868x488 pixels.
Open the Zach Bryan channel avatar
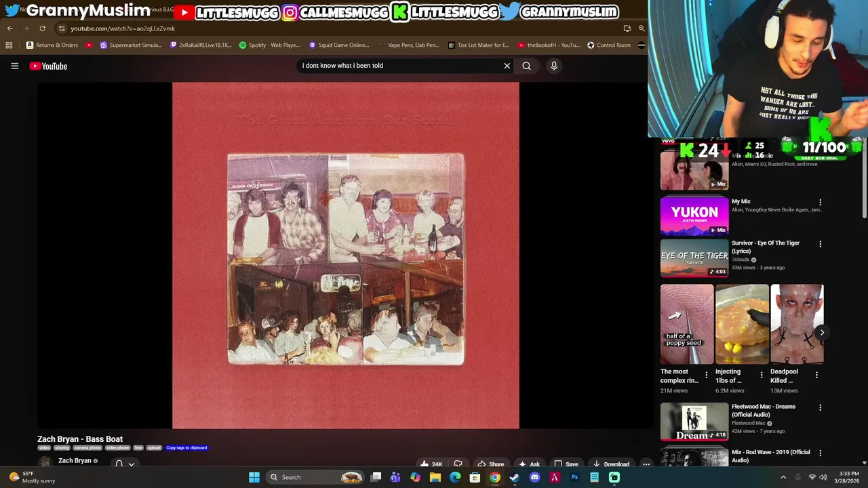click(45, 463)
